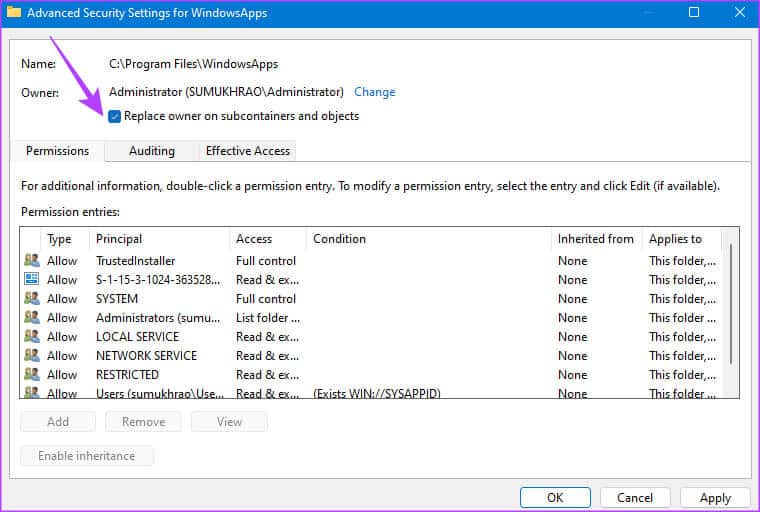Click the app package icon beside S-1-15-3-1024 entry

coord(32,279)
